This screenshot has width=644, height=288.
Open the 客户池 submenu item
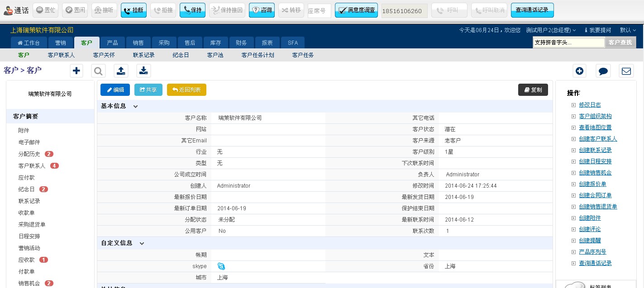pyautogui.click(x=215, y=55)
